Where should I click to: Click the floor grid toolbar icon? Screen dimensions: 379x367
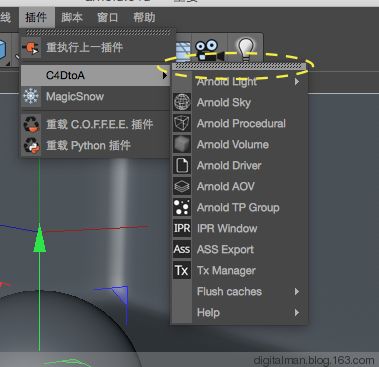[x=183, y=51]
